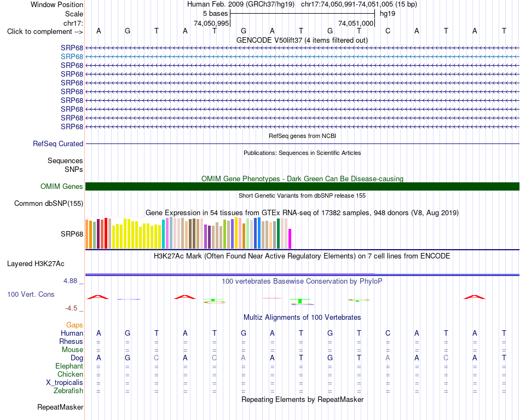Open the 100 Vert. Cons track label
This screenshot has height=420, width=520.
31,294
